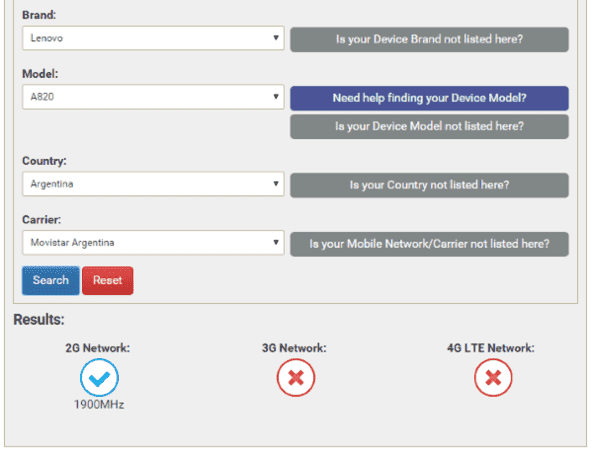Click the 2G Network blue checkmark icon
The height and width of the screenshot is (449, 593).
pyautogui.click(x=99, y=378)
